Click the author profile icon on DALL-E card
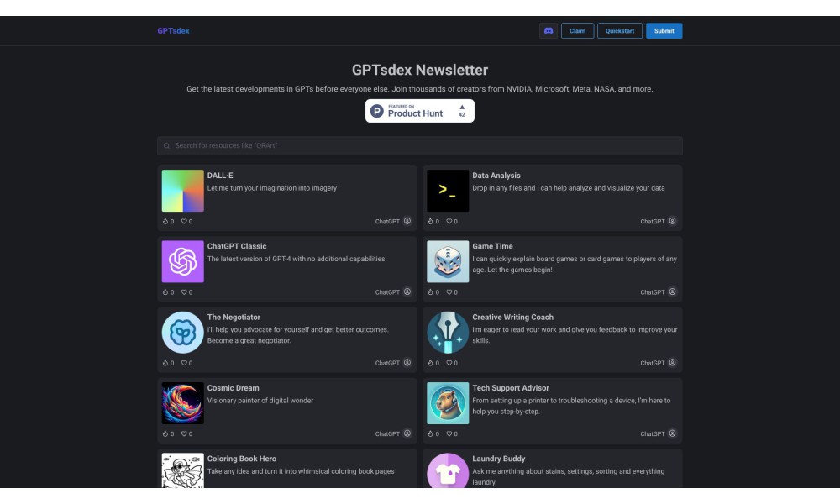840x504 pixels. [x=407, y=221]
